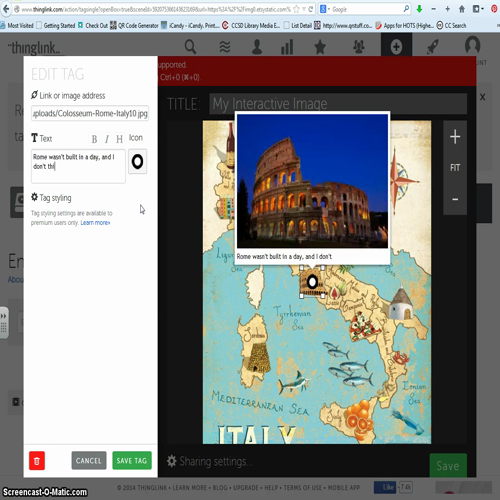500x500 pixels.
Task: Choose the tag icon circle selector
Action: click(x=137, y=162)
